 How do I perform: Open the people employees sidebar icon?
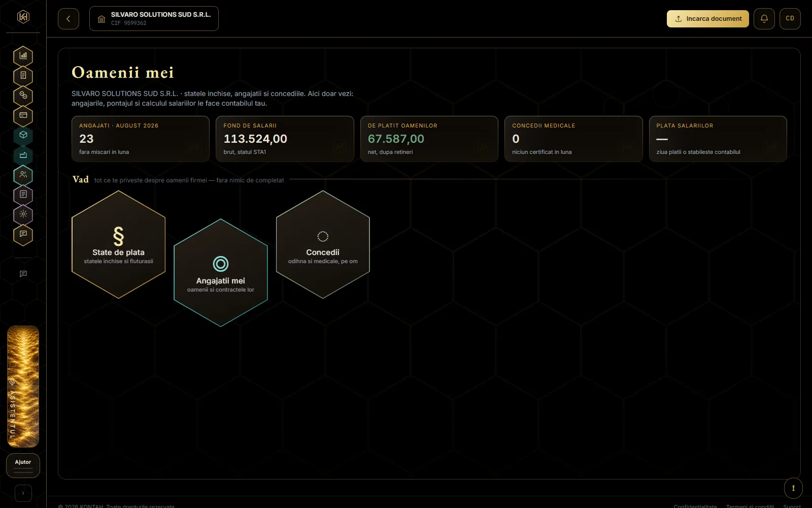[x=23, y=175]
